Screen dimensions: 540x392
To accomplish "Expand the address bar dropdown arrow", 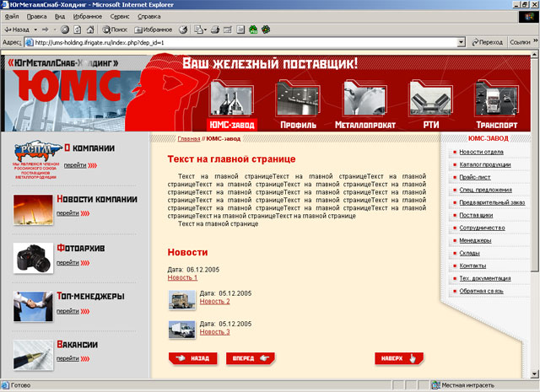I will point(462,42).
